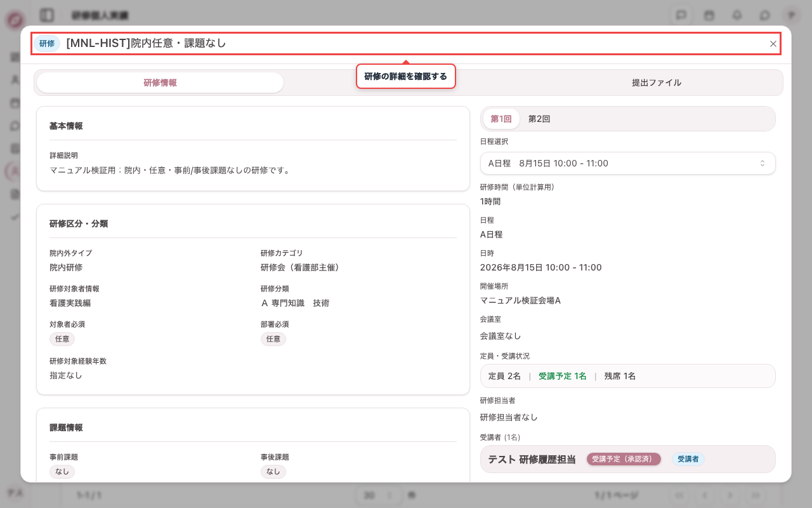Viewport: 812px width, 508px height.
Task: Click the 定員 2名 text
Action: [504, 376]
